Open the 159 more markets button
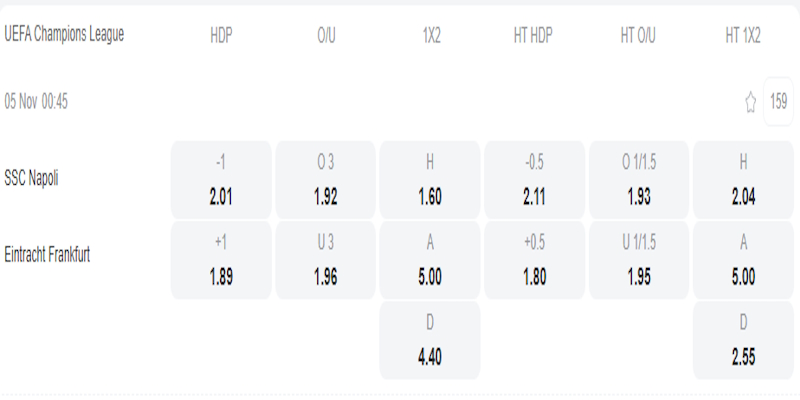Screen dimensions: 800x400 pos(778,102)
